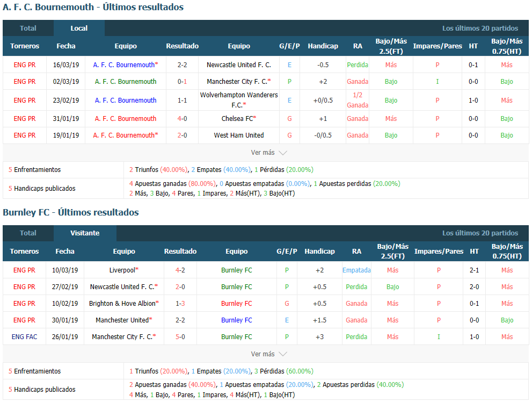
Task: Click the 5-0 result in 26/01/19 row
Action: 180,336
